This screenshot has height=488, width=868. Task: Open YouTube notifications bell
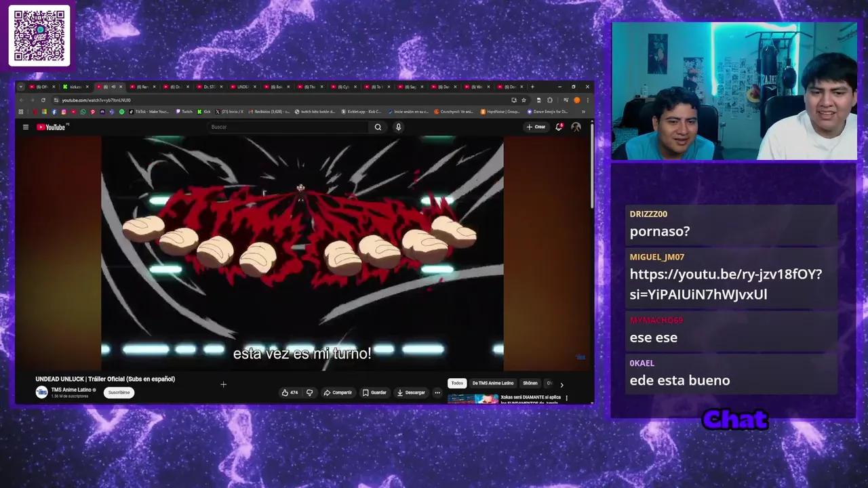click(x=559, y=127)
